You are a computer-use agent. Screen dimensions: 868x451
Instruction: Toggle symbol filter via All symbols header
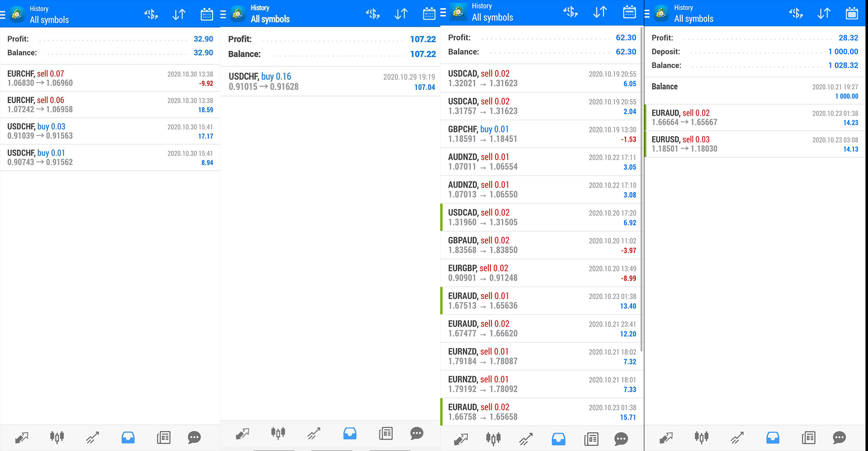[x=49, y=19]
